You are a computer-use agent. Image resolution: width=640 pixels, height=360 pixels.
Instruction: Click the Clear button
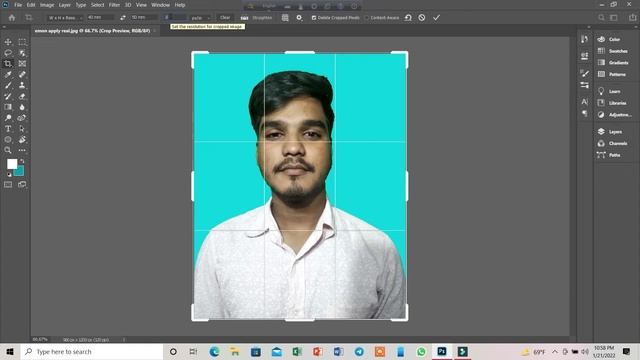coord(225,18)
